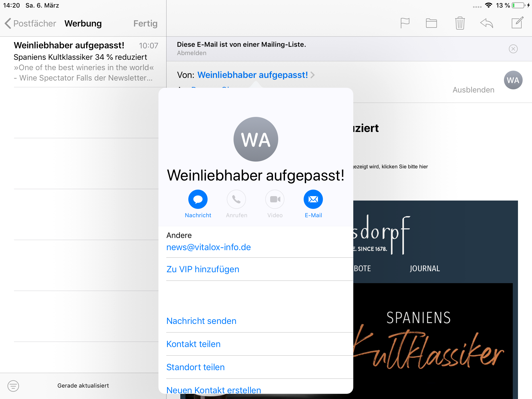
Task: Tap the Nachricht message bubble icon
Action: click(x=198, y=199)
